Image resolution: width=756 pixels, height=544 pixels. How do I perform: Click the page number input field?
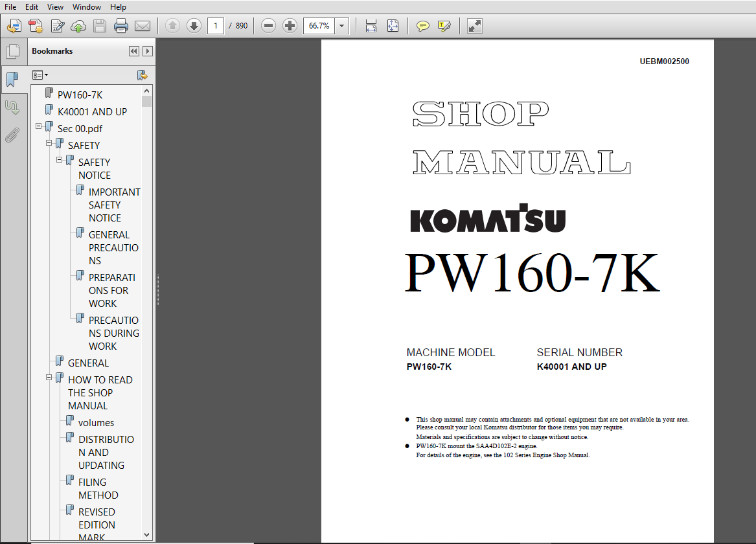point(216,25)
